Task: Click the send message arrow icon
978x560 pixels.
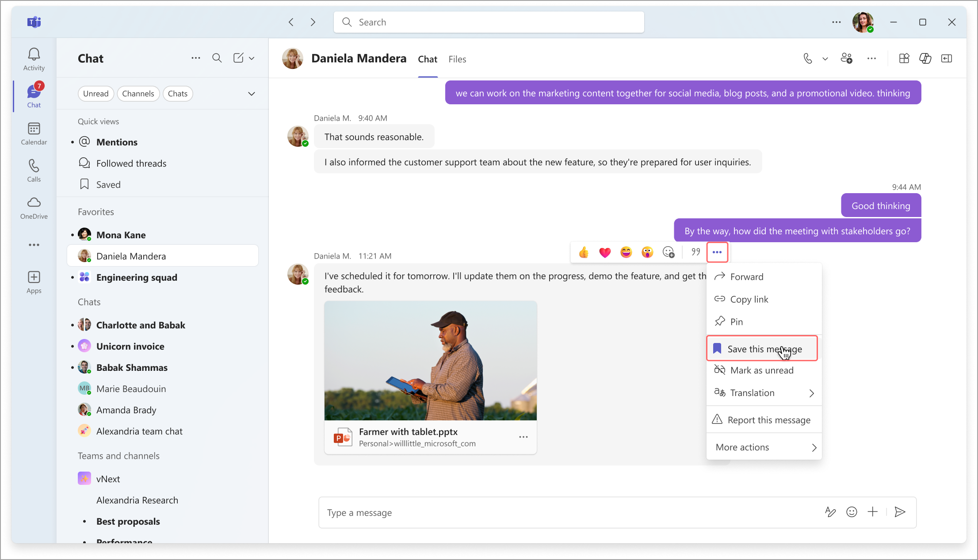Action: [x=900, y=512]
